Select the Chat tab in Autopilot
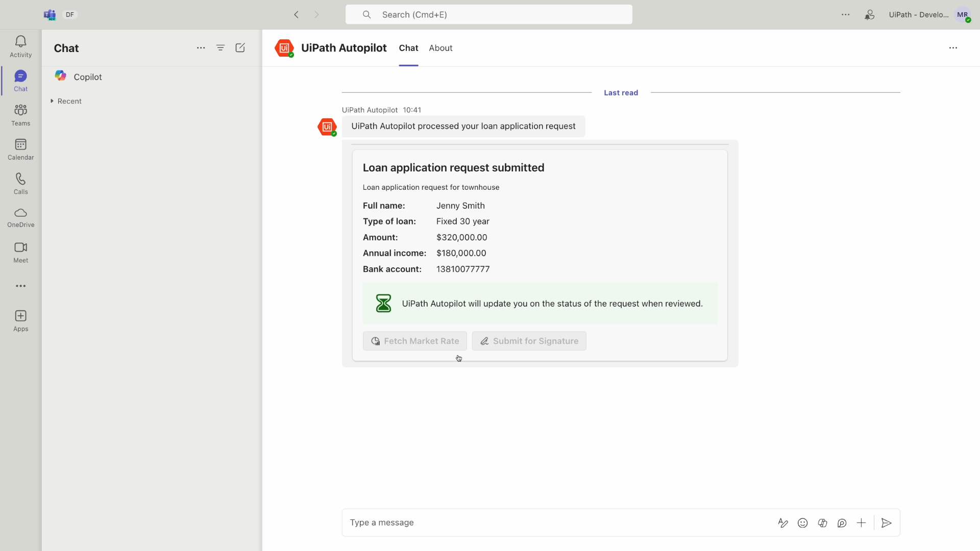 [x=408, y=48]
